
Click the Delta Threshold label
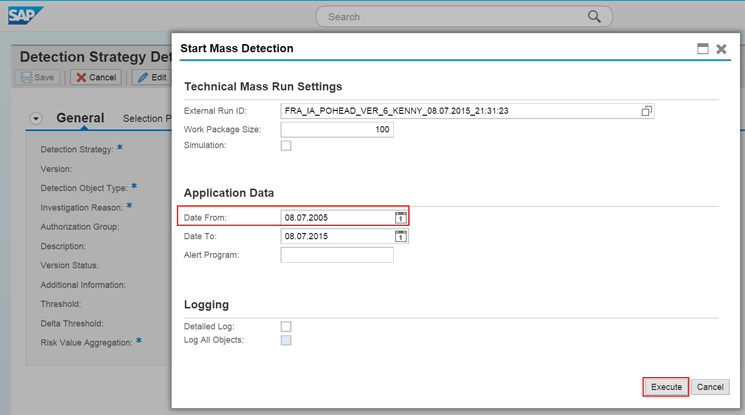pyautogui.click(x=72, y=323)
